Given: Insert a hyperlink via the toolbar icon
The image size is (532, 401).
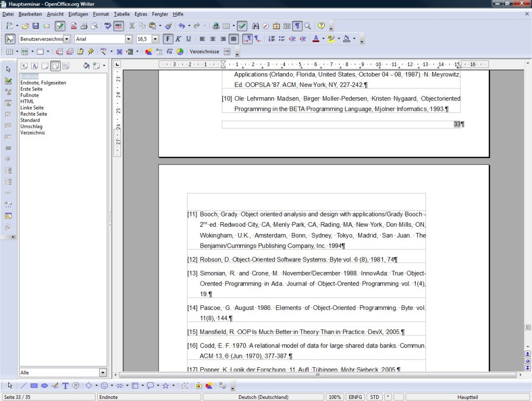Looking at the screenshot, I should pyautogui.click(x=216, y=26).
